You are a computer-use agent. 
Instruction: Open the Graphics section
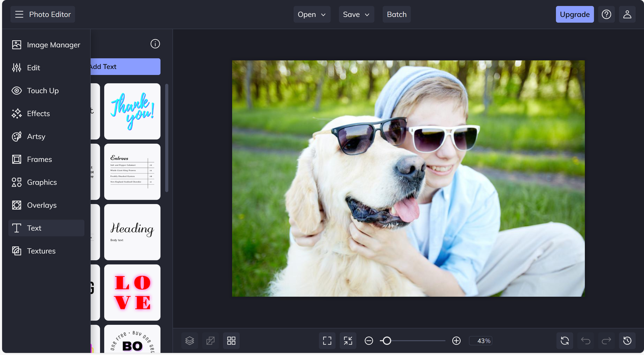point(46,182)
